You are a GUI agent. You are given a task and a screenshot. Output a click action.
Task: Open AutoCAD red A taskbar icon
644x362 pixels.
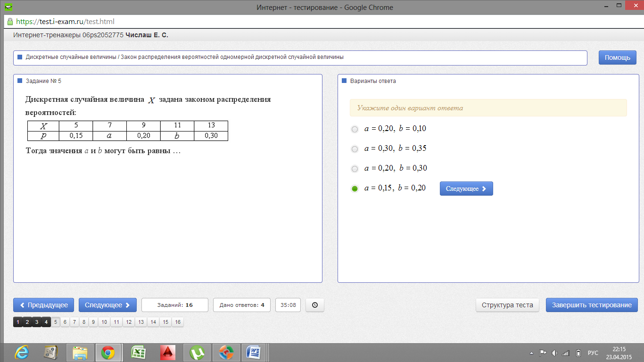(167, 352)
